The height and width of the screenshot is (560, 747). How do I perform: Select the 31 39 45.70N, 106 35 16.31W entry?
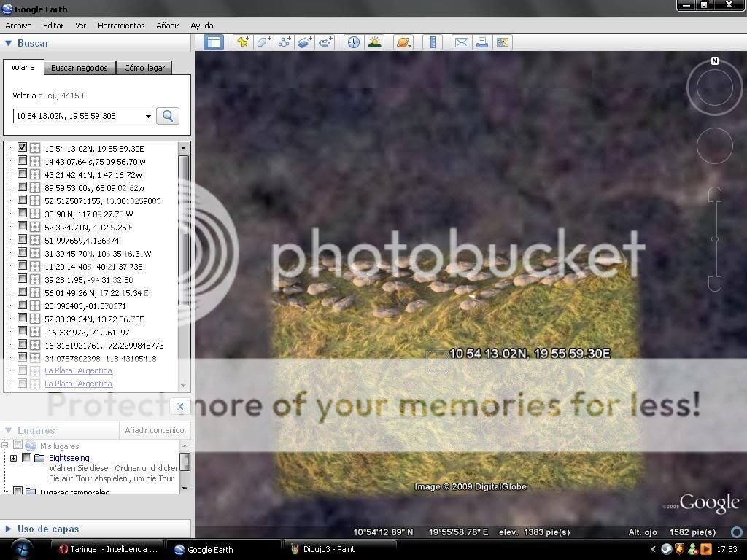click(x=98, y=253)
